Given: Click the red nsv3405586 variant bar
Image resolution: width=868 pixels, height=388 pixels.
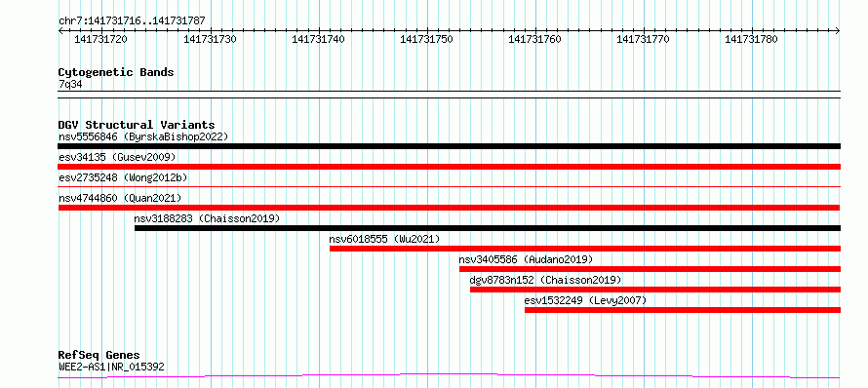Looking at the screenshot, I should pyautogui.click(x=650, y=269).
